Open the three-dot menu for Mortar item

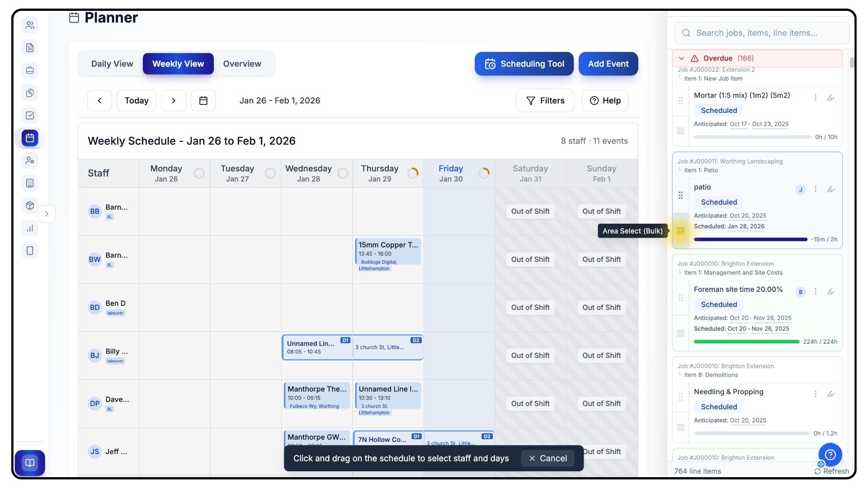point(816,97)
